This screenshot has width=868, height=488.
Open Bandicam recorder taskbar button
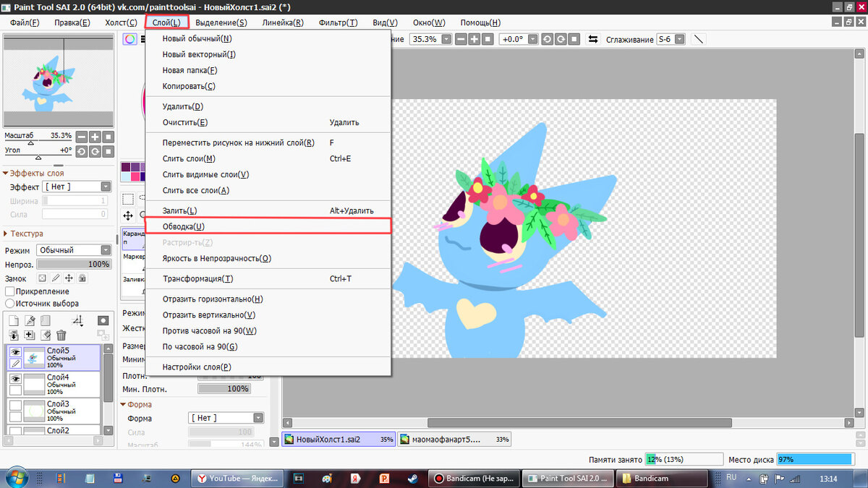tap(474, 478)
